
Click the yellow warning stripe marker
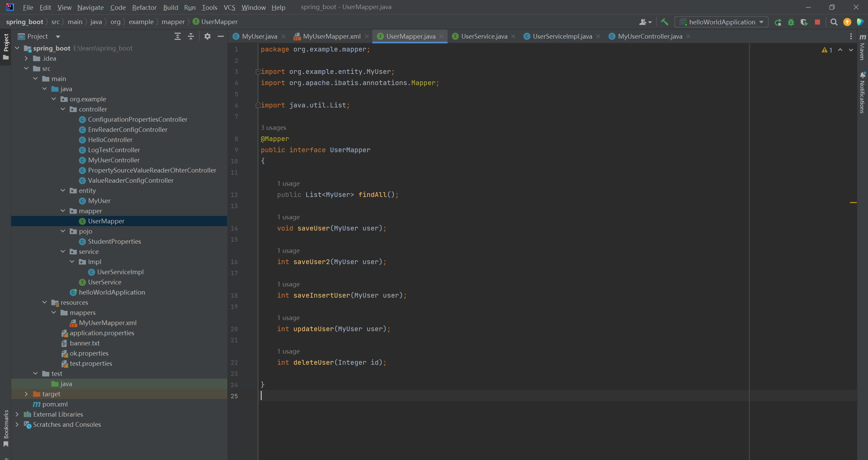point(853,202)
